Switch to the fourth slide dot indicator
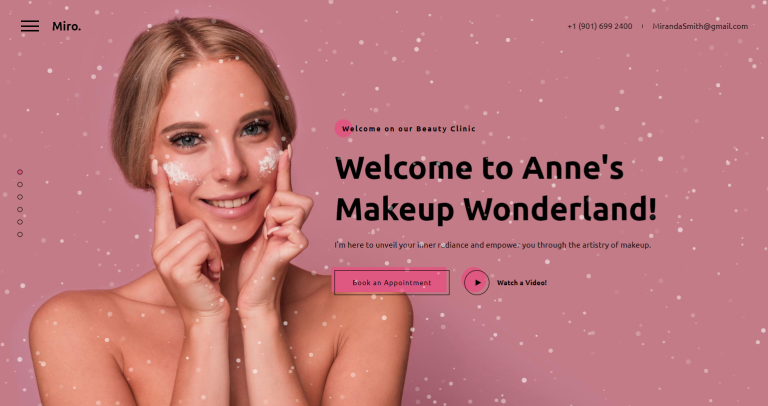768x406 pixels. [x=20, y=210]
